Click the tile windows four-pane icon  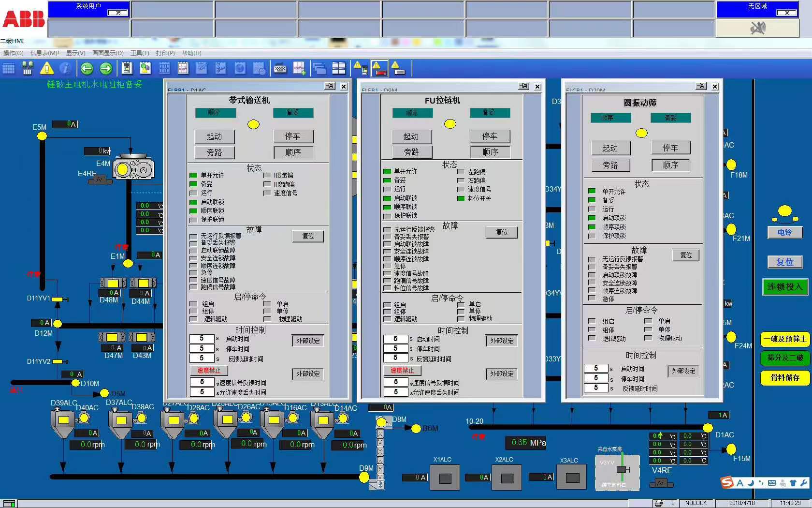339,69
